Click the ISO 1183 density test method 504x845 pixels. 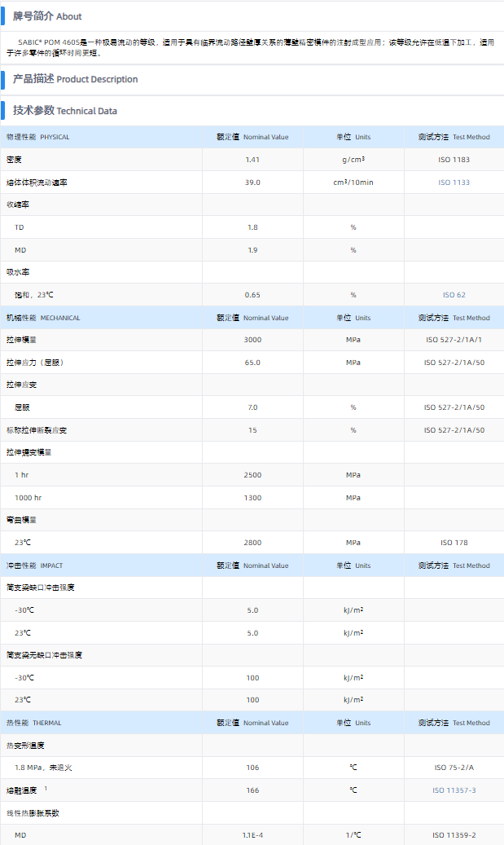[x=454, y=160]
